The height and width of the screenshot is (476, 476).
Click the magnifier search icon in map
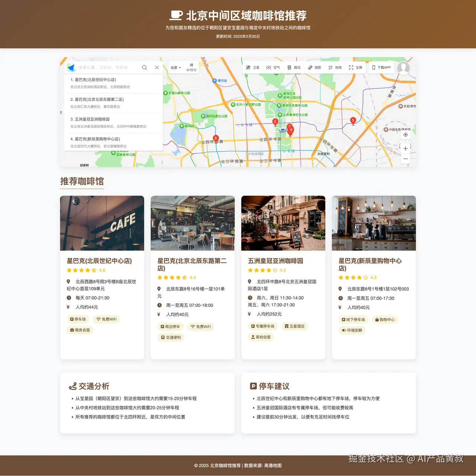click(x=144, y=67)
